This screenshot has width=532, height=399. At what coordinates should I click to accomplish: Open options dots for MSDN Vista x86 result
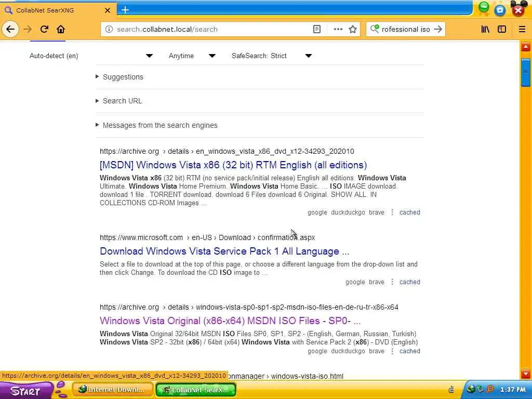tap(392, 212)
